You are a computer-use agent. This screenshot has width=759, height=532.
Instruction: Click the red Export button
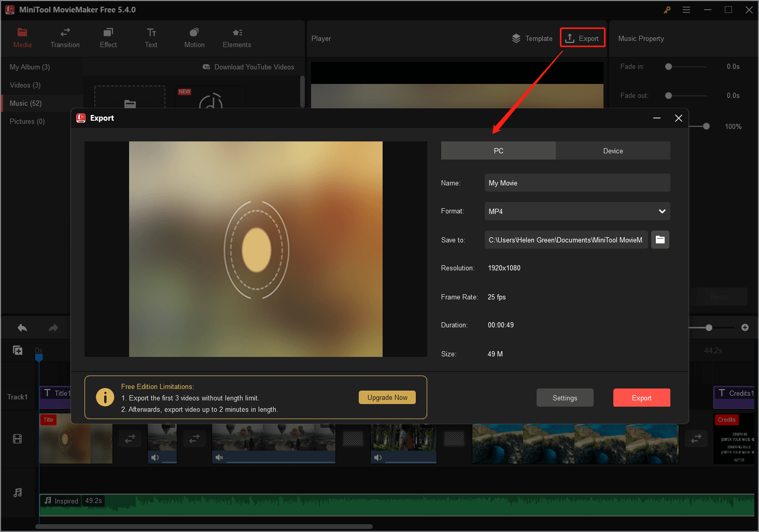point(641,398)
